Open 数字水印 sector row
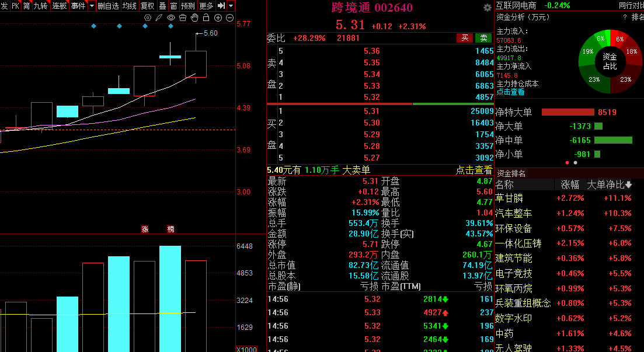This screenshot has height=352, width=644. coord(569,318)
